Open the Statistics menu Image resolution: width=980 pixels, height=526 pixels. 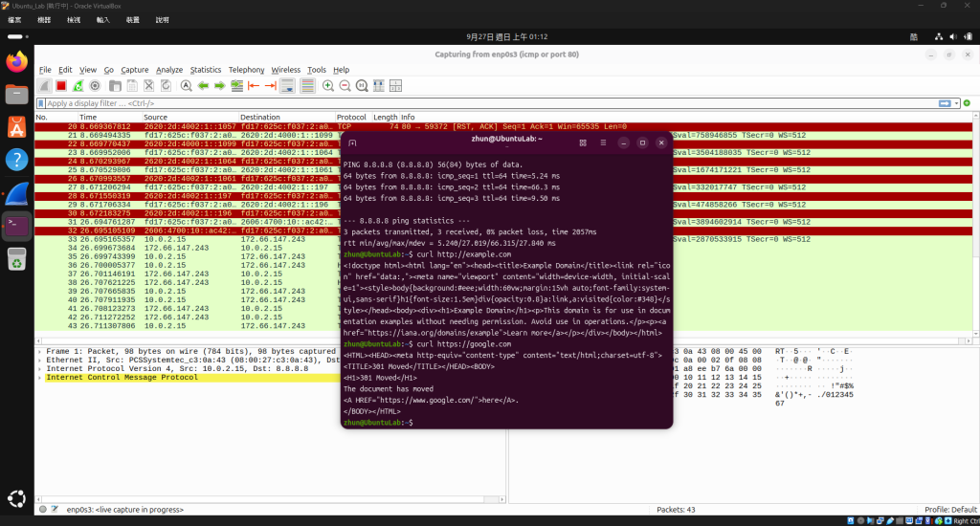[206, 70]
